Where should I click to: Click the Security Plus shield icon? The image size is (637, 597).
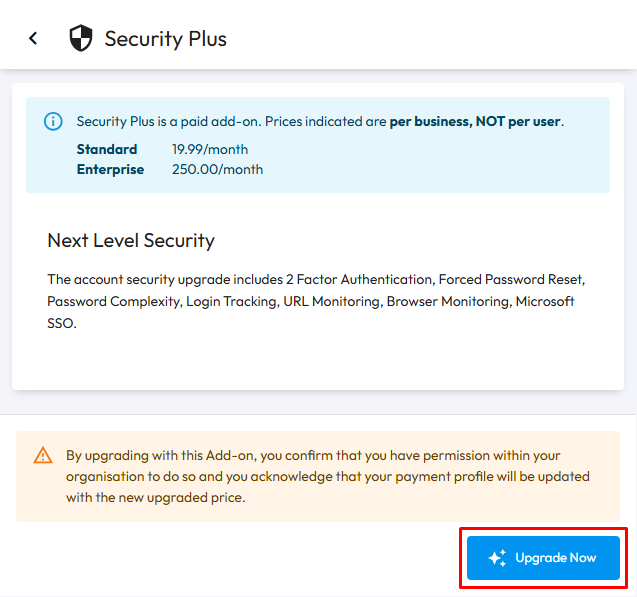coord(81,38)
